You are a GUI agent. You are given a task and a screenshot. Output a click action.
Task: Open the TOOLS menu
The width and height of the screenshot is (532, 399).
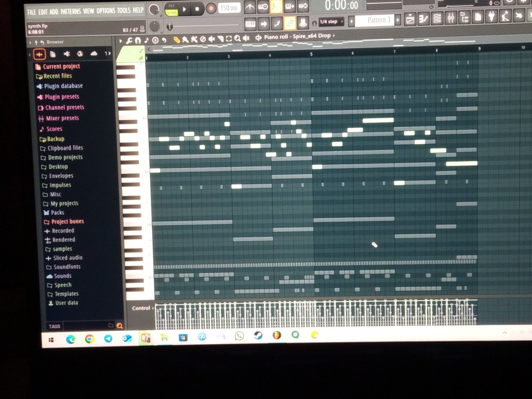(x=124, y=10)
